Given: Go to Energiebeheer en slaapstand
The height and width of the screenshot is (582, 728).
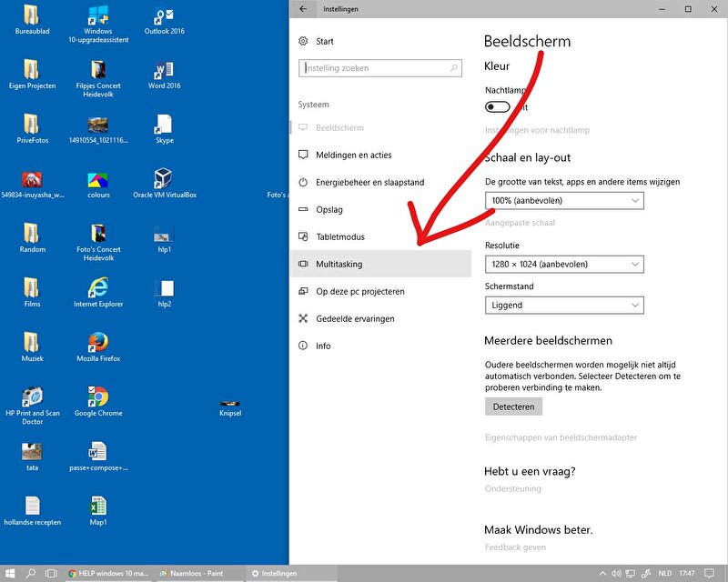Looking at the screenshot, I should (x=369, y=183).
